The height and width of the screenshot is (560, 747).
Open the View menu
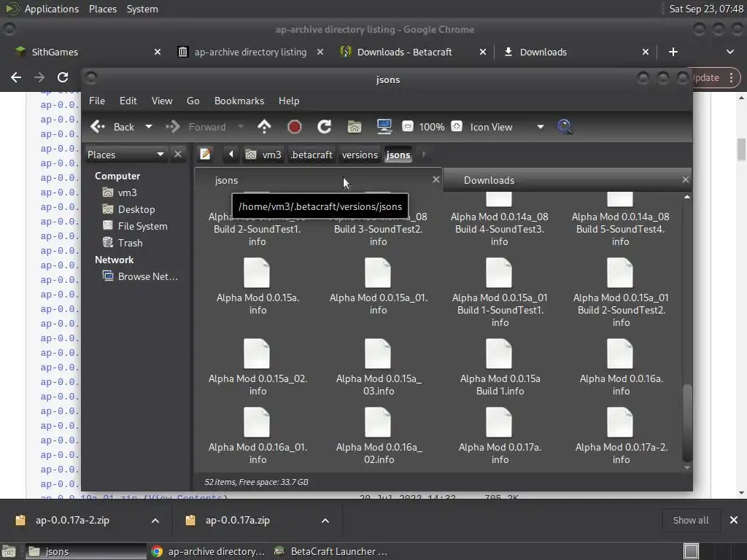click(162, 101)
